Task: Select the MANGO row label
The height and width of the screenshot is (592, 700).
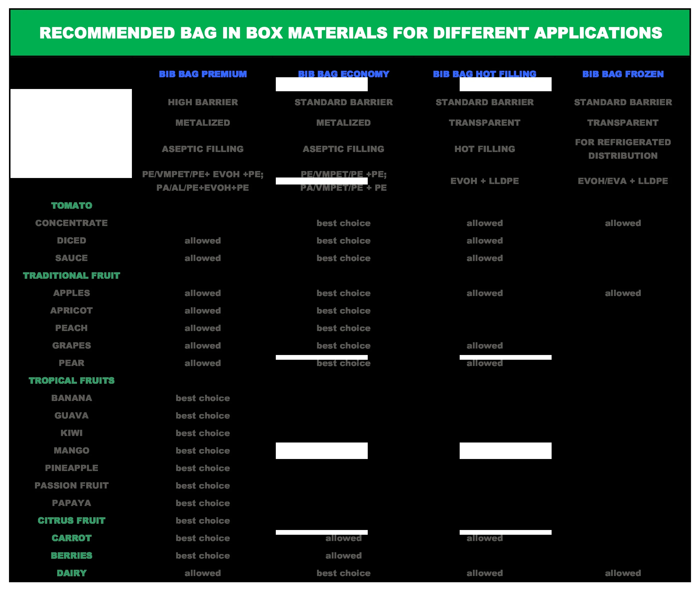Action: [x=71, y=450]
